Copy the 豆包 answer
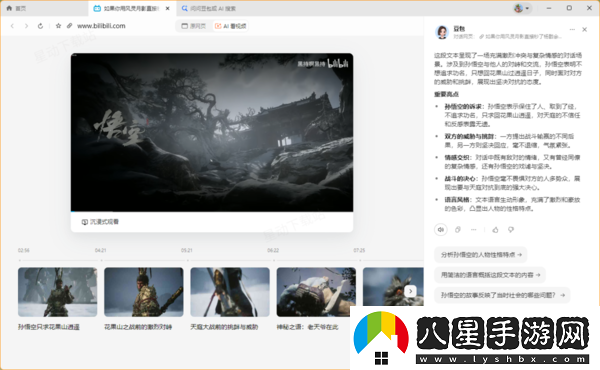600x370 pixels. pos(457,230)
